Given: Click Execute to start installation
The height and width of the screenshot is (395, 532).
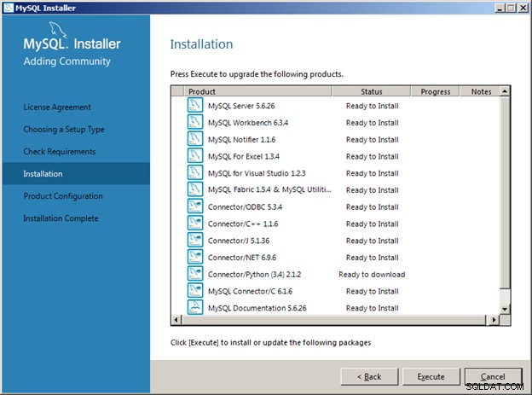Looking at the screenshot, I should coord(431,377).
